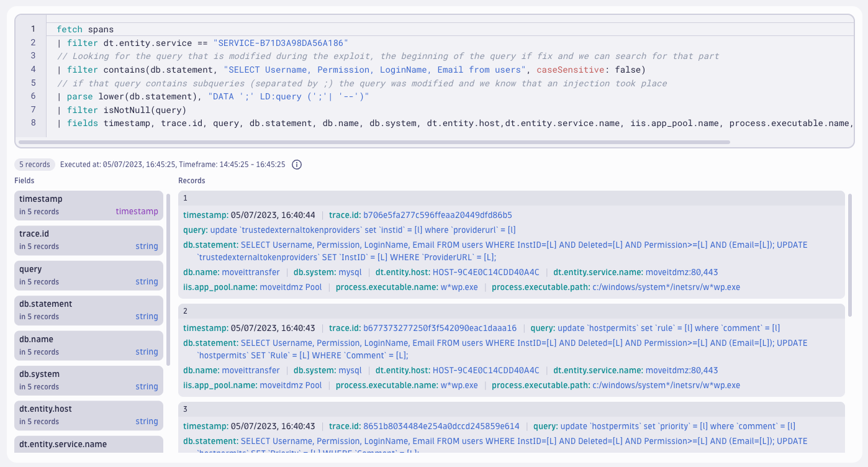
Task: Click the mysql db.system value in record 2
Action: click(x=350, y=370)
